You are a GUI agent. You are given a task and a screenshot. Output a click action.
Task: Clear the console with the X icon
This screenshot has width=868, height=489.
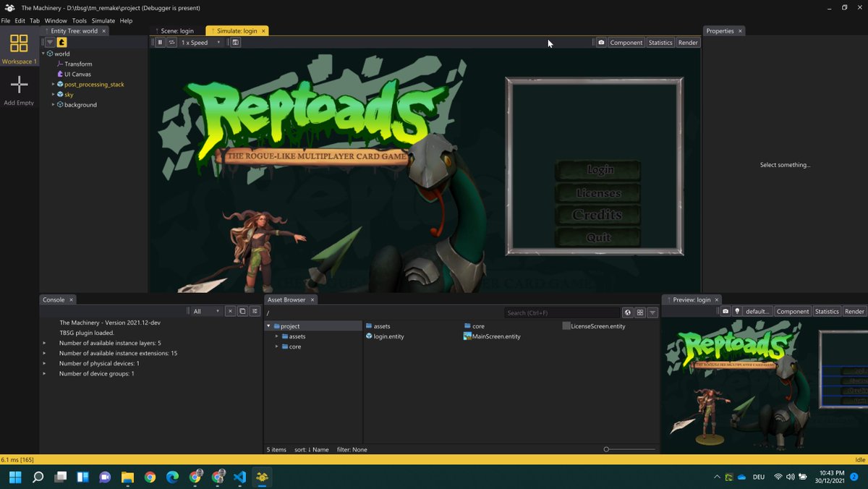coord(230,311)
